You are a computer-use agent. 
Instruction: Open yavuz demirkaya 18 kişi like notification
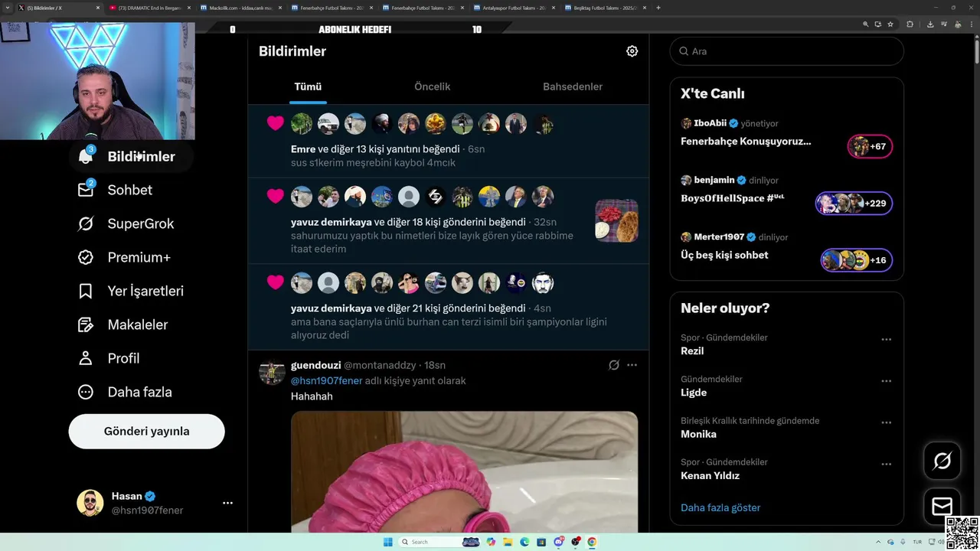pos(448,220)
